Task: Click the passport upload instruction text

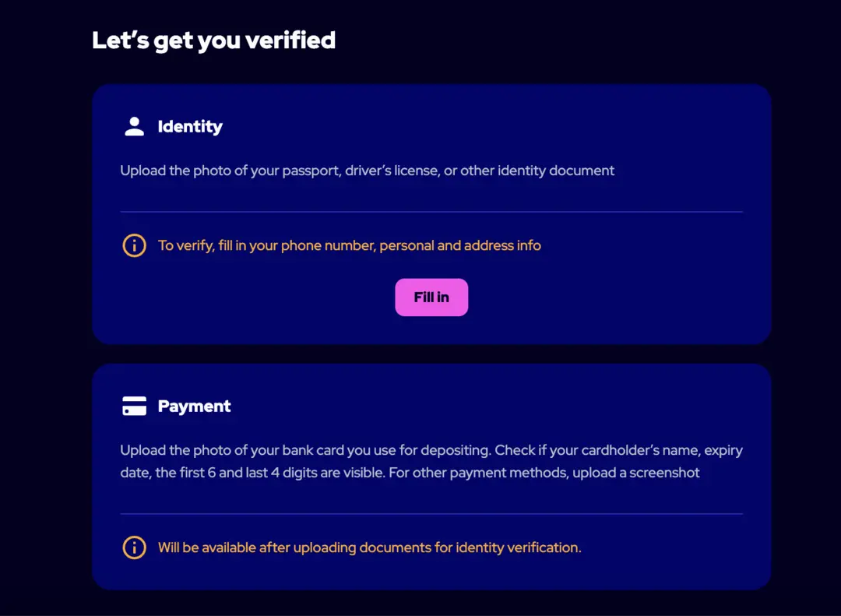Action: [x=367, y=171]
